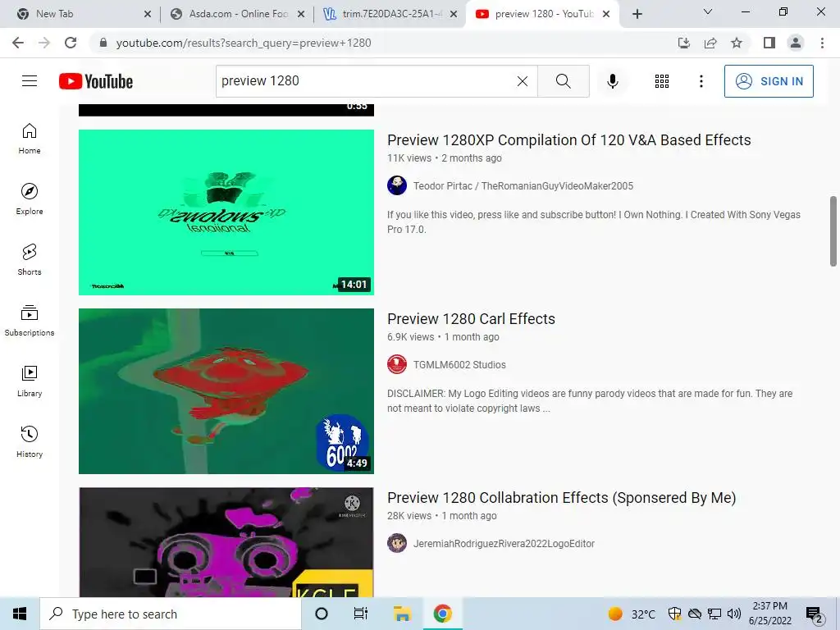Open Subscriptions in the sidebar
Image resolution: width=840 pixels, height=630 pixels.
(30, 321)
